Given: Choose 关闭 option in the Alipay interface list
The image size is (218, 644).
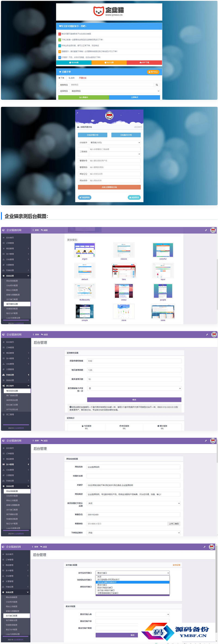Looking at the screenshot, I should click(132, 577).
